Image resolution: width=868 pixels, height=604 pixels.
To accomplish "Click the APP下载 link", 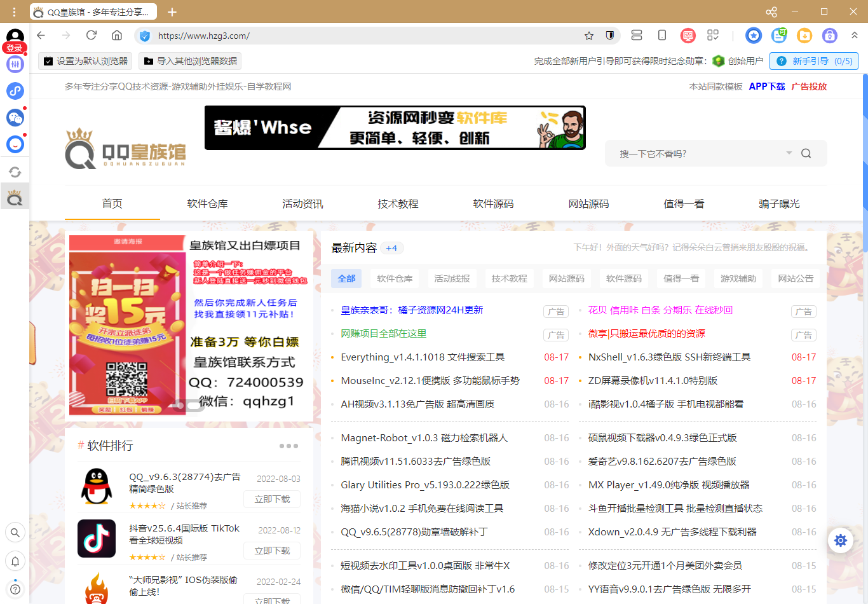I will pos(767,86).
